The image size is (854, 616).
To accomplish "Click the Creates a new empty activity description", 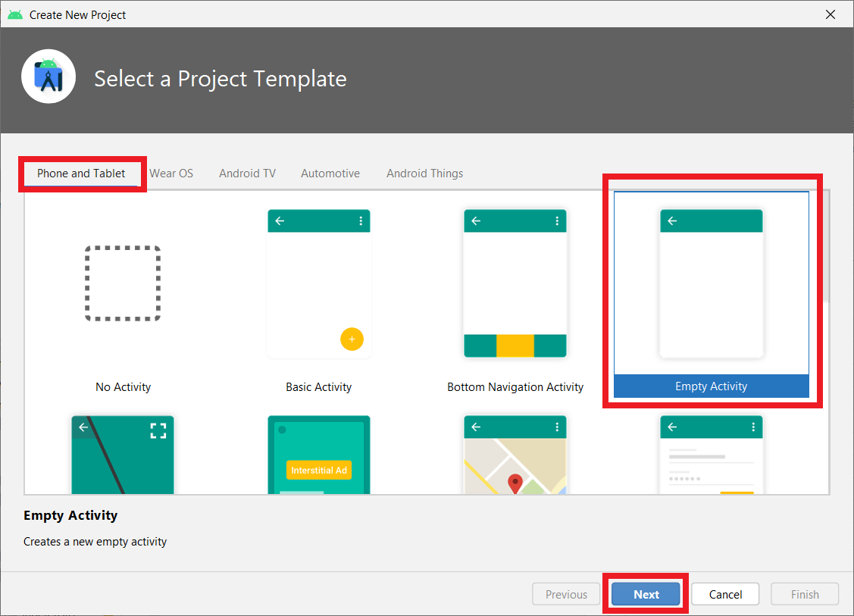I will (x=95, y=542).
